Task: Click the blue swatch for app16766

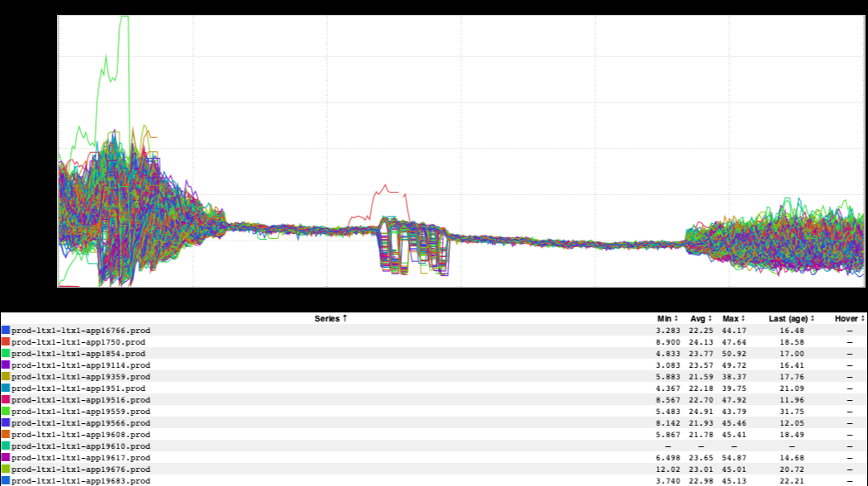Action: click(x=6, y=331)
